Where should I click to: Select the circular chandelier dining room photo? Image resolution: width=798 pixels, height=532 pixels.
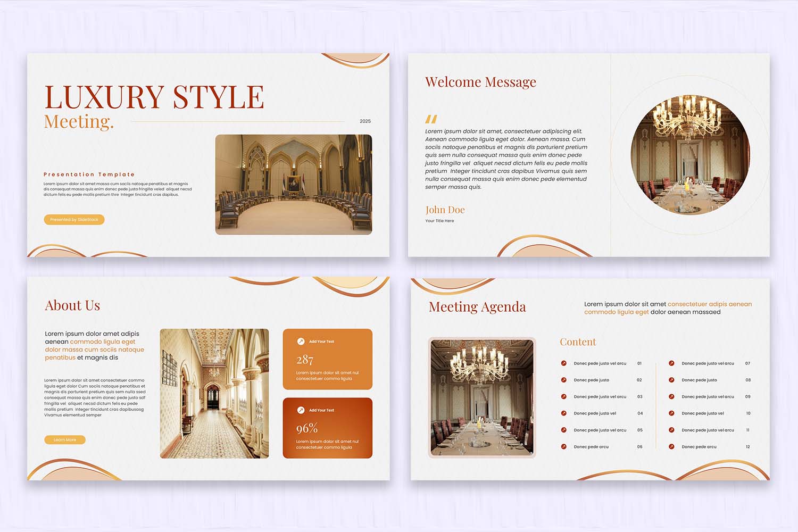click(690, 155)
